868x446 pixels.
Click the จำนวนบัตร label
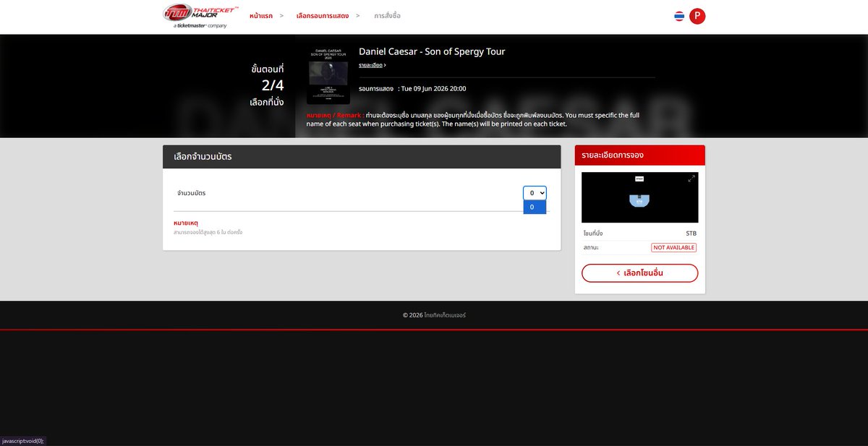[191, 193]
